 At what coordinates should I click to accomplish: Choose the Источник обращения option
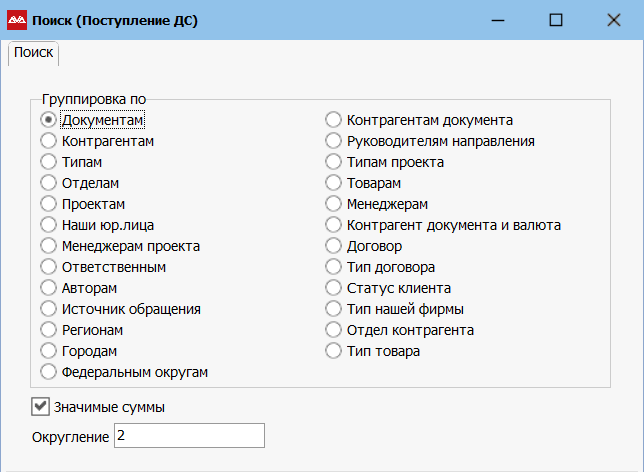tap(48, 309)
